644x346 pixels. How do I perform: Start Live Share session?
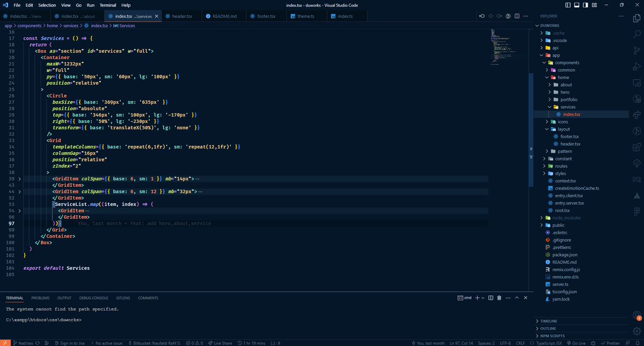point(220,343)
